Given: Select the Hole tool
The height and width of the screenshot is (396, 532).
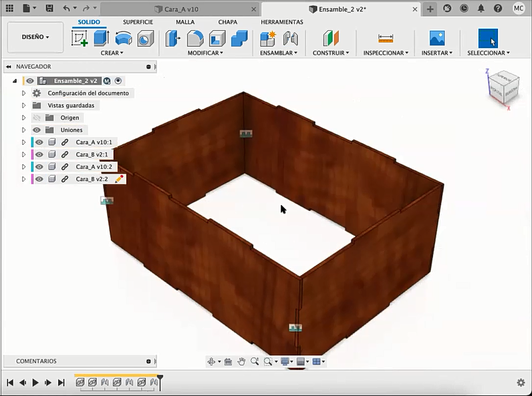Looking at the screenshot, I should tap(146, 38).
